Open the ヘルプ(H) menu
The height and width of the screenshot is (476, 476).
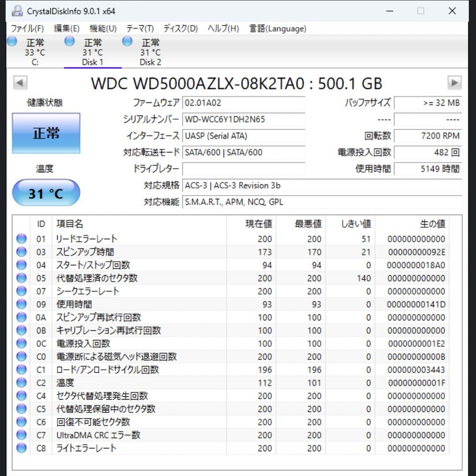[223, 29]
